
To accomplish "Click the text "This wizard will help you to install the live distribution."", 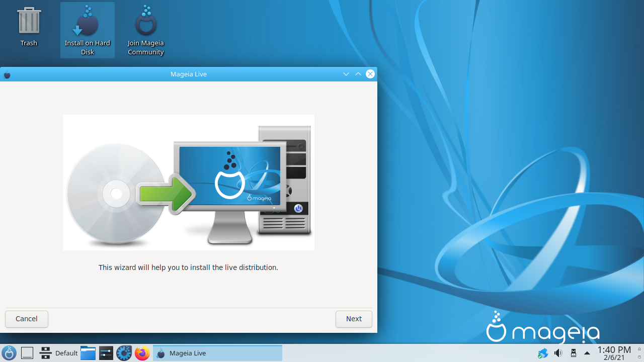I will [x=188, y=267].
